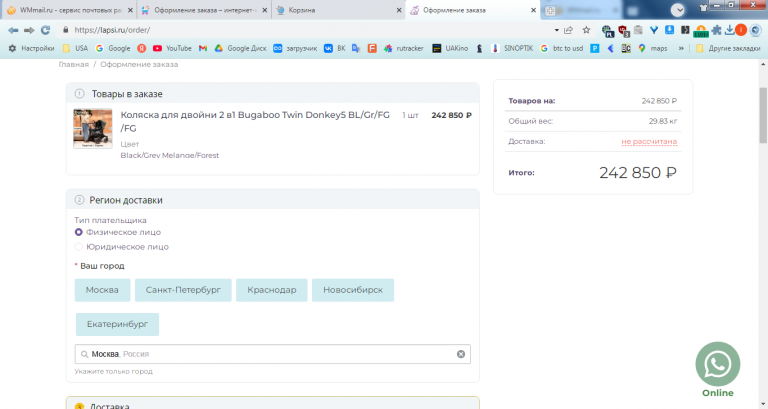
Task: Choose Екатеринбург city button
Action: pyautogui.click(x=118, y=324)
